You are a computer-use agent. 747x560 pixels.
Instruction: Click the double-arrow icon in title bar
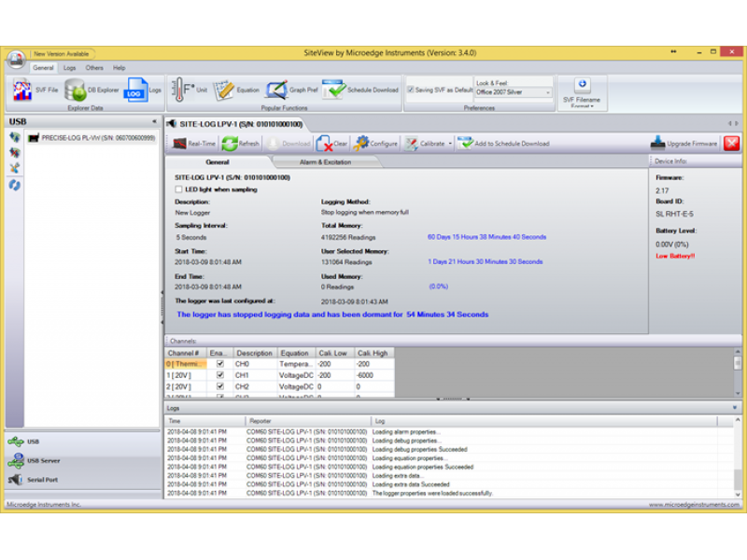tap(673, 51)
